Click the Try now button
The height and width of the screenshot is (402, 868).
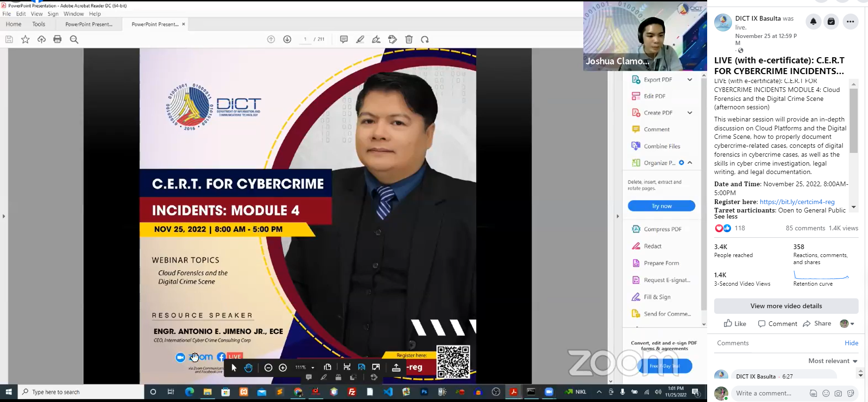click(x=661, y=206)
